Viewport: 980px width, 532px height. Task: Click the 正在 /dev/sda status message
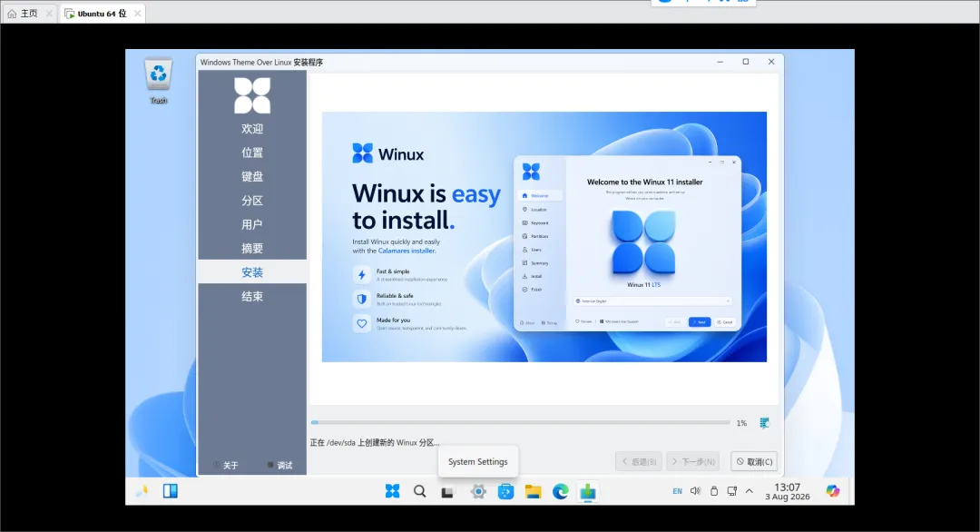(x=375, y=443)
